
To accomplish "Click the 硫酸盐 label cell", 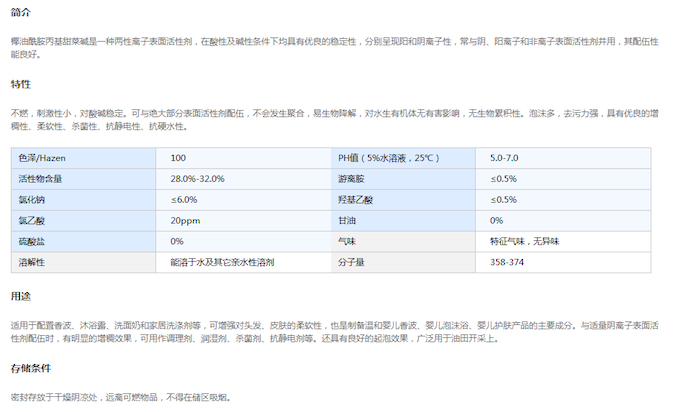I will (83, 241).
